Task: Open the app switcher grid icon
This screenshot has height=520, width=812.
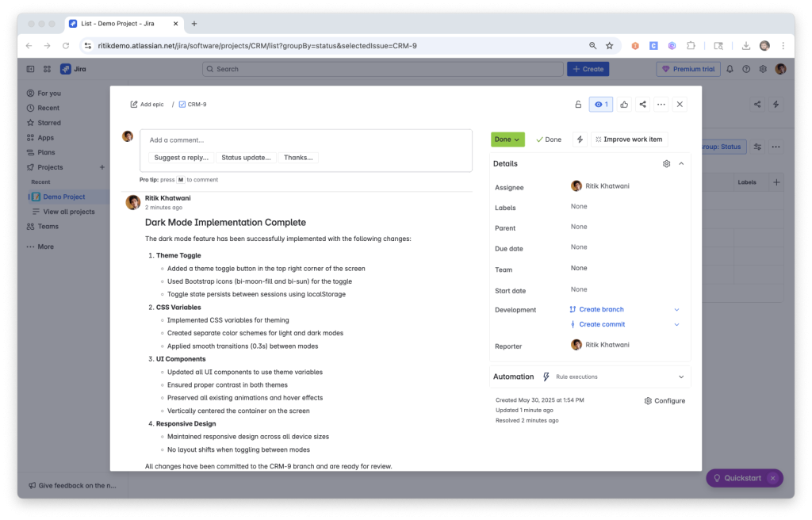Action: coord(47,69)
